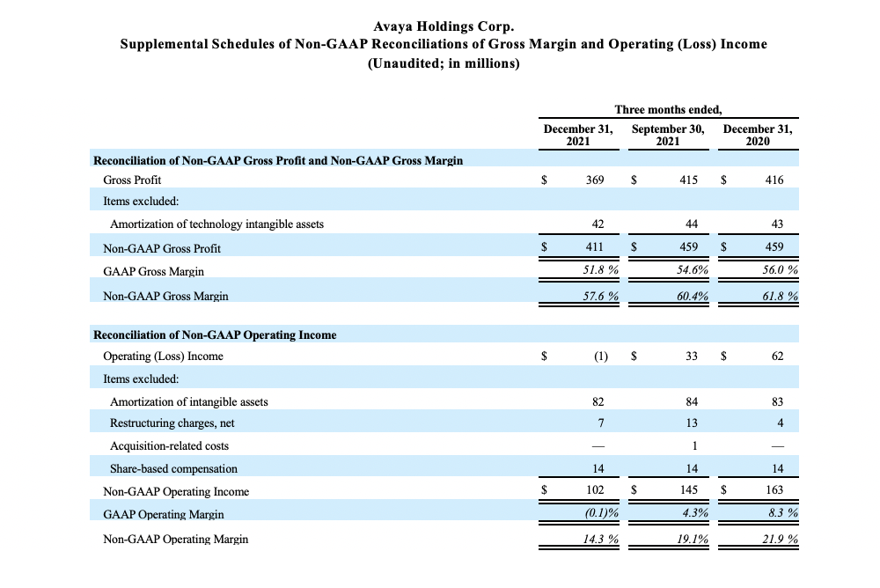Select Gross Profit value 369
The width and height of the screenshot is (880, 588).
click(595, 180)
